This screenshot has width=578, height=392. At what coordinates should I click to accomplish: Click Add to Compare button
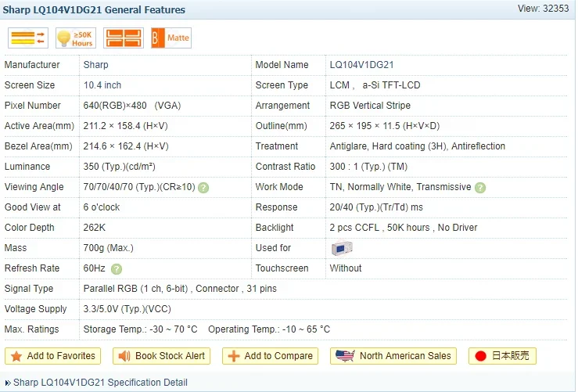pos(270,356)
